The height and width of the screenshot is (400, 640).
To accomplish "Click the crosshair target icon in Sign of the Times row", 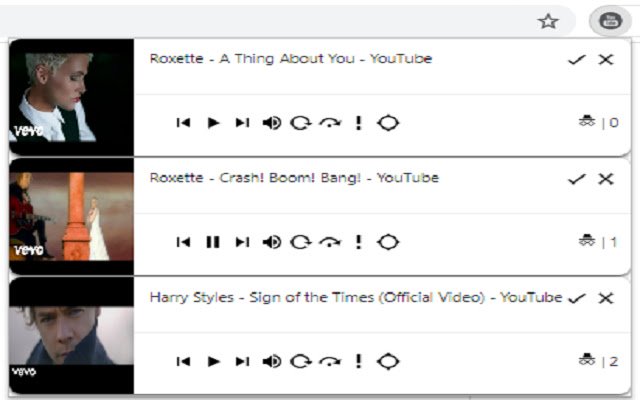I will click(x=388, y=361).
